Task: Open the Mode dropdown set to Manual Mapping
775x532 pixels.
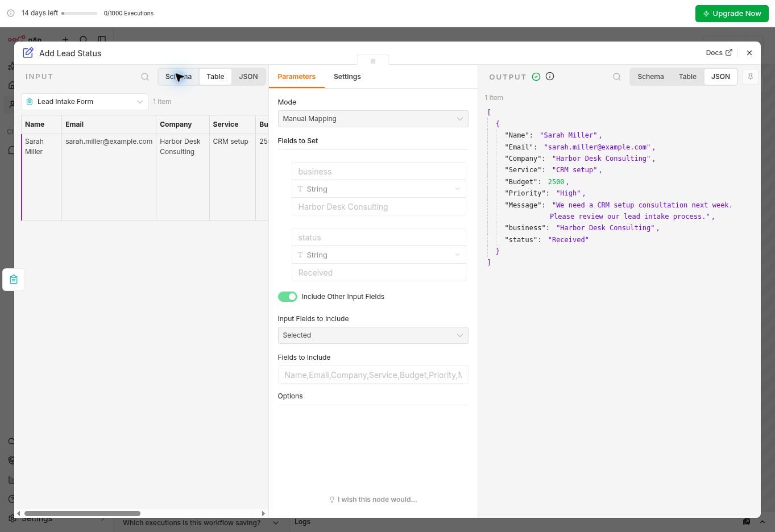Action: coord(373,119)
